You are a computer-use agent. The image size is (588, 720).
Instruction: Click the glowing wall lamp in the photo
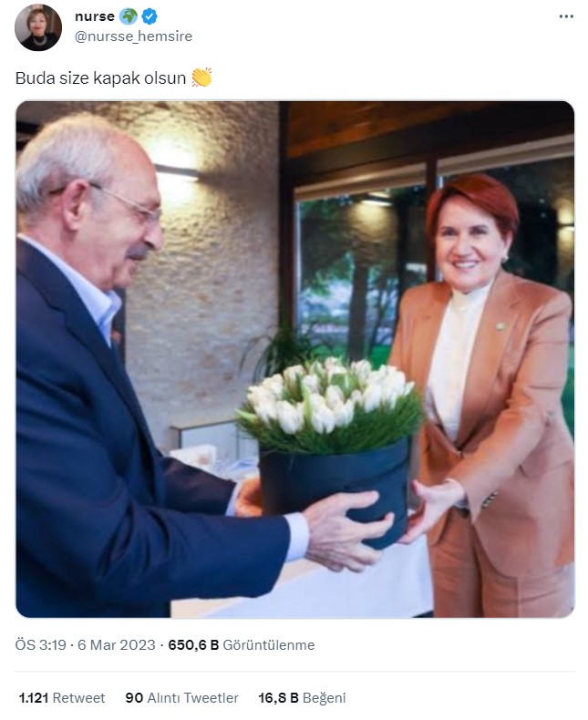coord(177,170)
